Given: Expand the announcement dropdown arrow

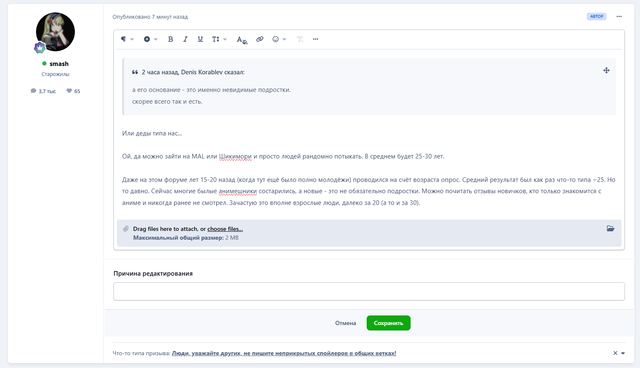Looking at the screenshot, I should pos(623,353).
